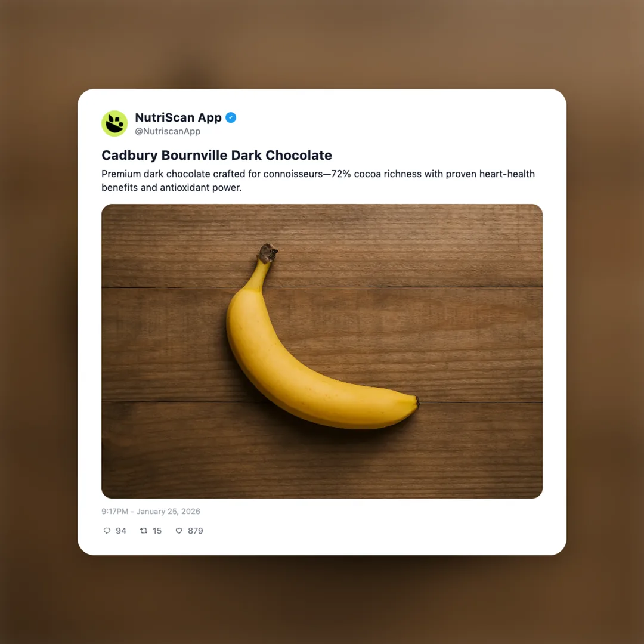Click the 94 replies count
Screen dimensions: 644x644
coord(120,531)
